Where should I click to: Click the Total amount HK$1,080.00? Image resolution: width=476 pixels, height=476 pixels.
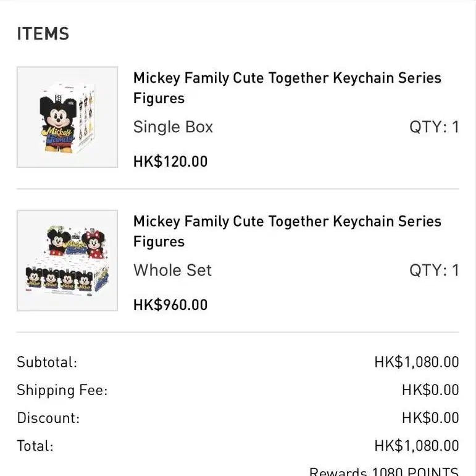416,446
